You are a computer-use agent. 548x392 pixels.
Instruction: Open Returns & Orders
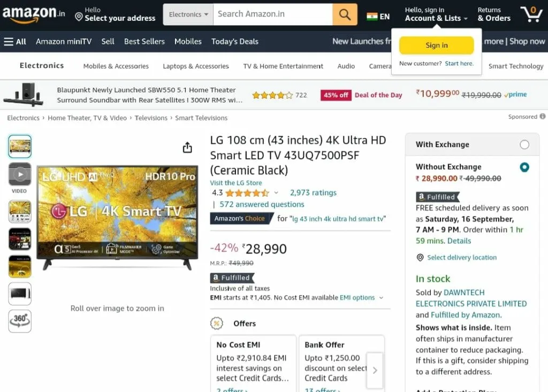pos(494,14)
